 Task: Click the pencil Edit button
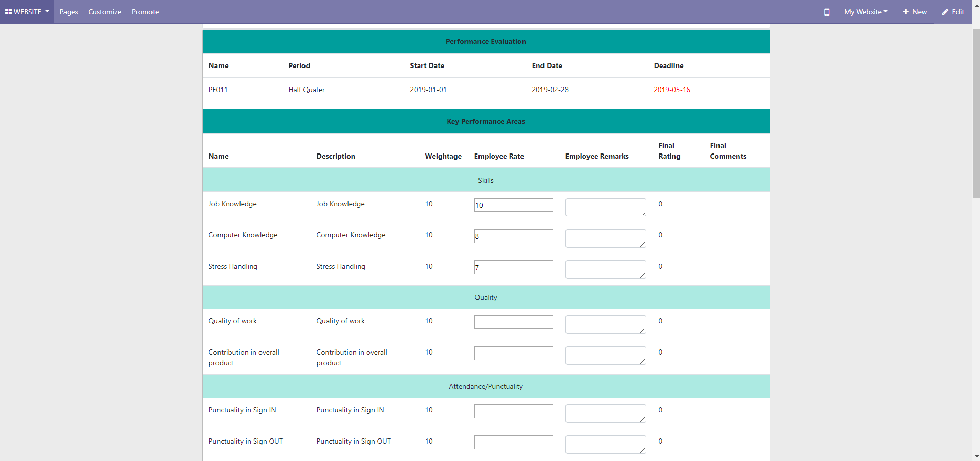click(x=953, y=12)
